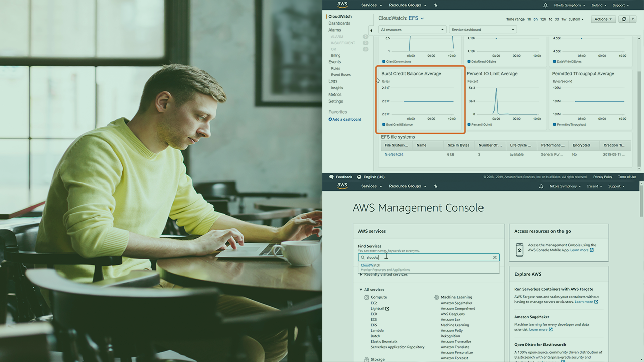The width and height of the screenshot is (644, 362).
Task: Clear the service search with the X icon
Action: (495, 257)
